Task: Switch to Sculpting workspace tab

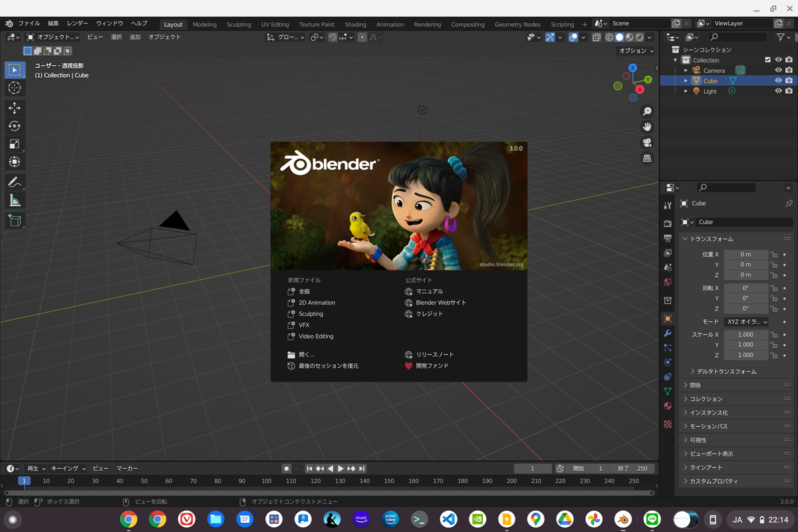Action: [x=239, y=25]
